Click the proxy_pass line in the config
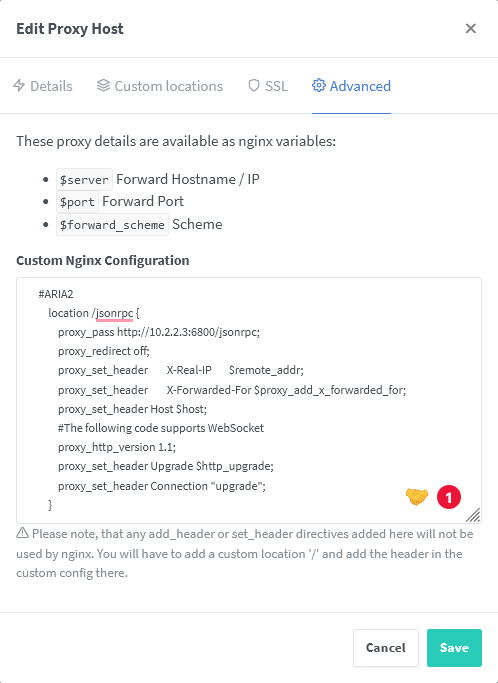The height and width of the screenshot is (683, 498). (x=159, y=332)
